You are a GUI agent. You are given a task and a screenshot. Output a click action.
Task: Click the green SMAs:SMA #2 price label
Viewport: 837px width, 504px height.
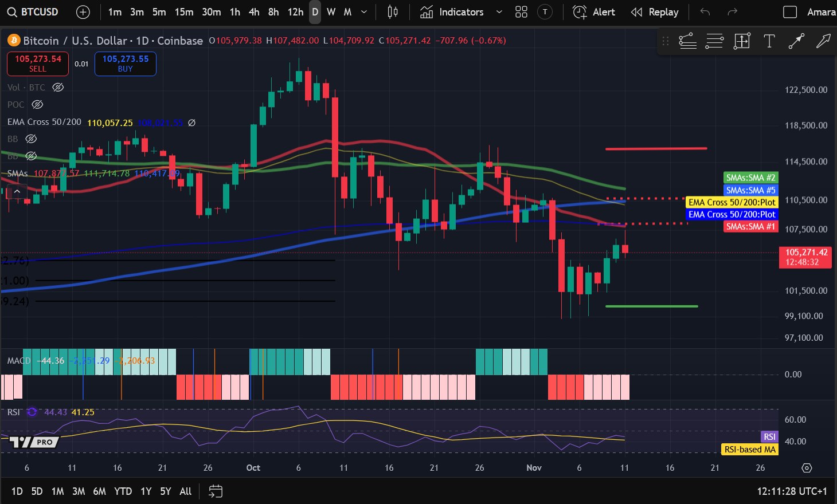[x=750, y=178]
